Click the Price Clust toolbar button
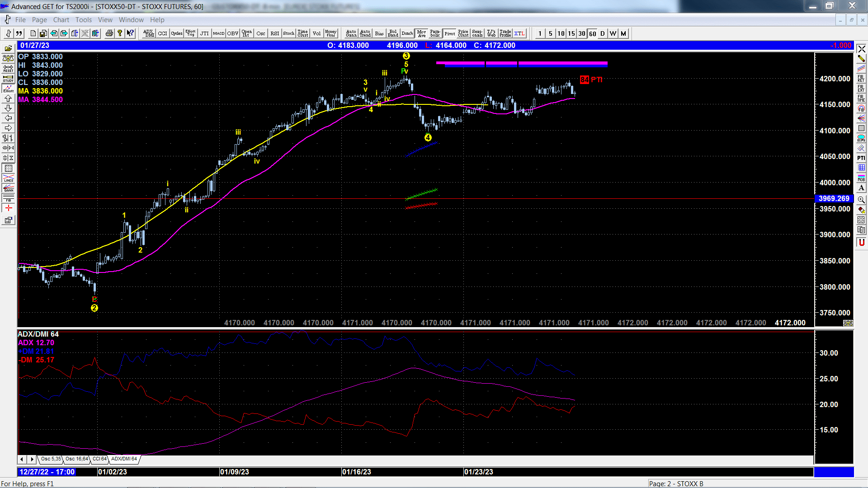The image size is (868, 488). click(463, 33)
